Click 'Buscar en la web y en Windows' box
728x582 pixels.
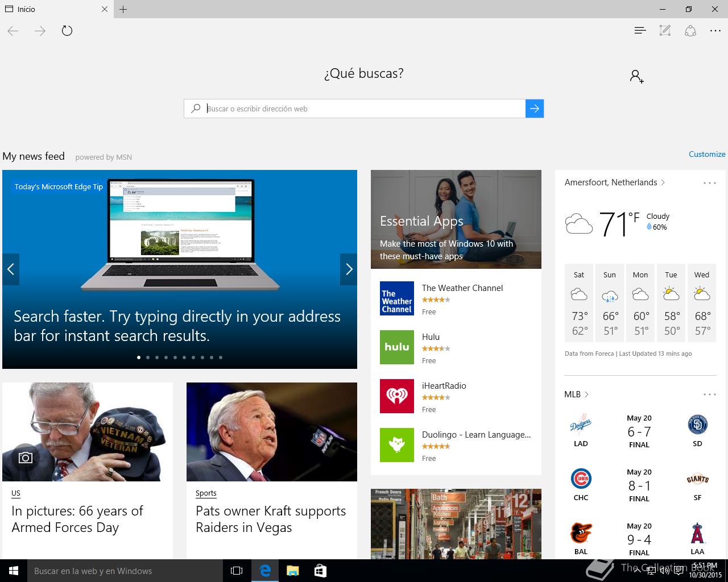tap(125, 571)
